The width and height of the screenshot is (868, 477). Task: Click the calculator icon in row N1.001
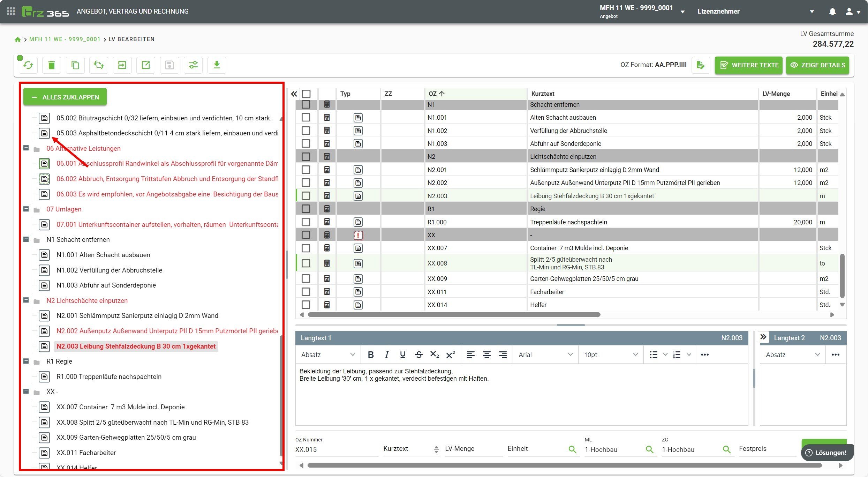point(327,118)
